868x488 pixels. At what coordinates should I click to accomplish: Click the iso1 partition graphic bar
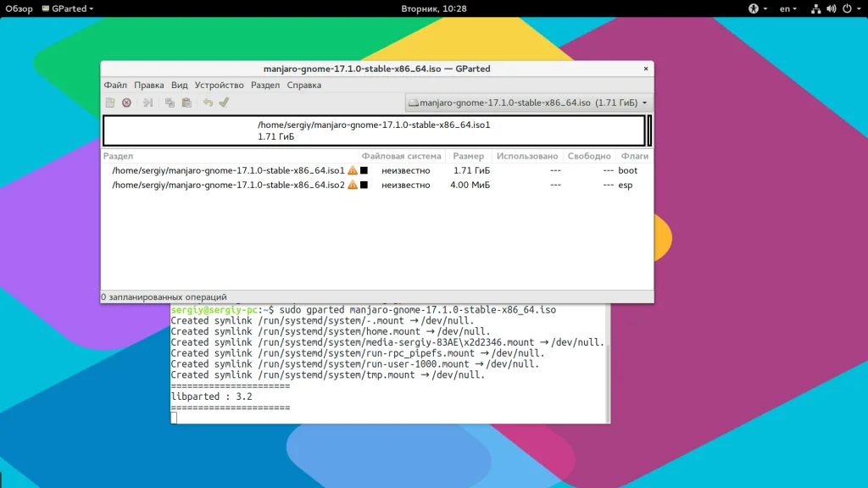pos(373,130)
